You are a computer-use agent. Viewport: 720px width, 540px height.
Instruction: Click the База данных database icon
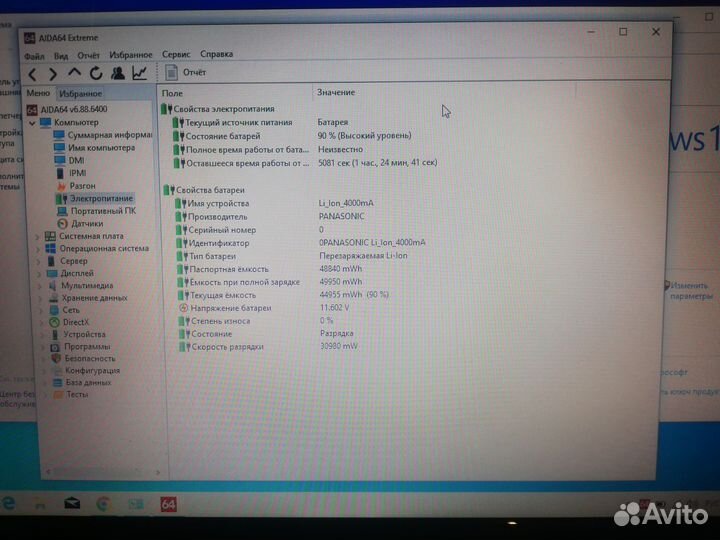click(x=57, y=382)
